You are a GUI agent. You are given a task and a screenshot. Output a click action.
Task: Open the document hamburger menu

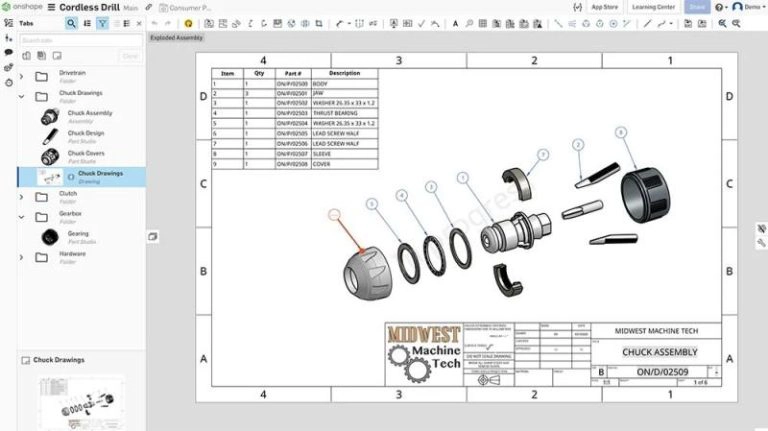[51, 7]
